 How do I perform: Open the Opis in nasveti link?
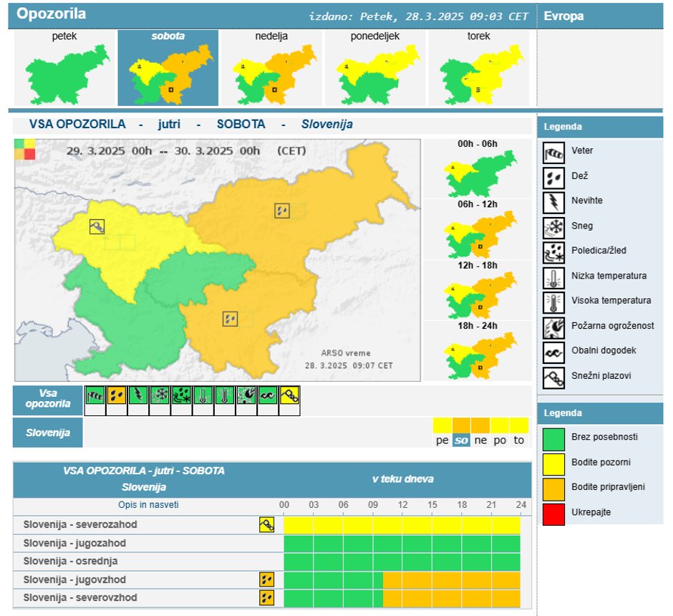(x=148, y=505)
